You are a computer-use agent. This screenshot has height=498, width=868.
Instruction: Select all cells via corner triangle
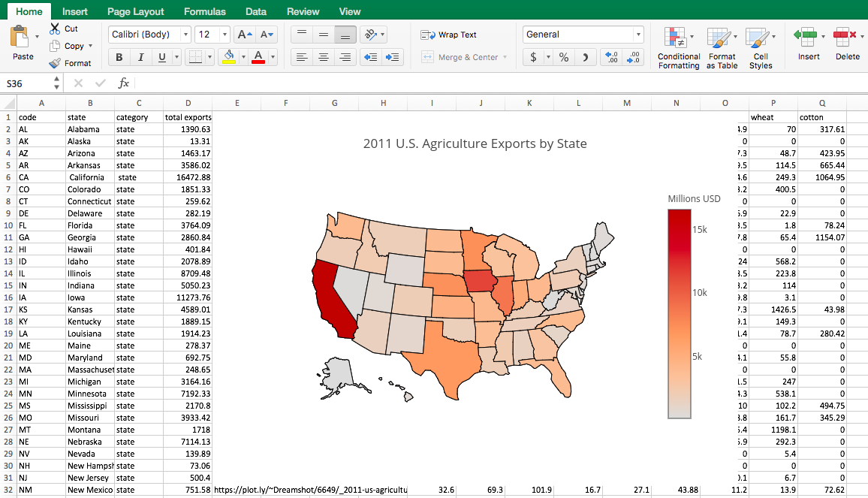tap(8, 103)
